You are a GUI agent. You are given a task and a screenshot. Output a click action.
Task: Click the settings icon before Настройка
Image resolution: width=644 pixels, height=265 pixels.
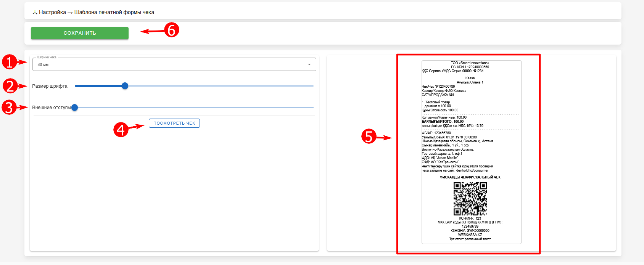(x=35, y=13)
